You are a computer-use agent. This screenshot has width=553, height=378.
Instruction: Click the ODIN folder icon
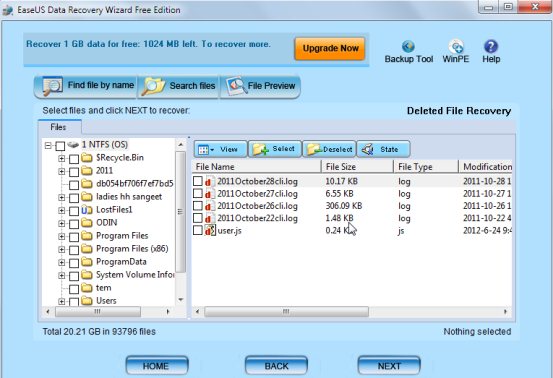[87, 222]
